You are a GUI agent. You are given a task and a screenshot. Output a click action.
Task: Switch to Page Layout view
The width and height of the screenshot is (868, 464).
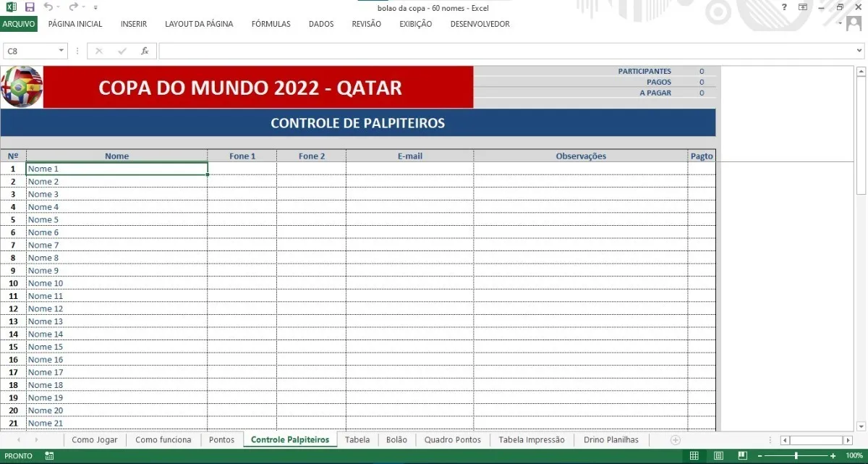pyautogui.click(x=718, y=456)
